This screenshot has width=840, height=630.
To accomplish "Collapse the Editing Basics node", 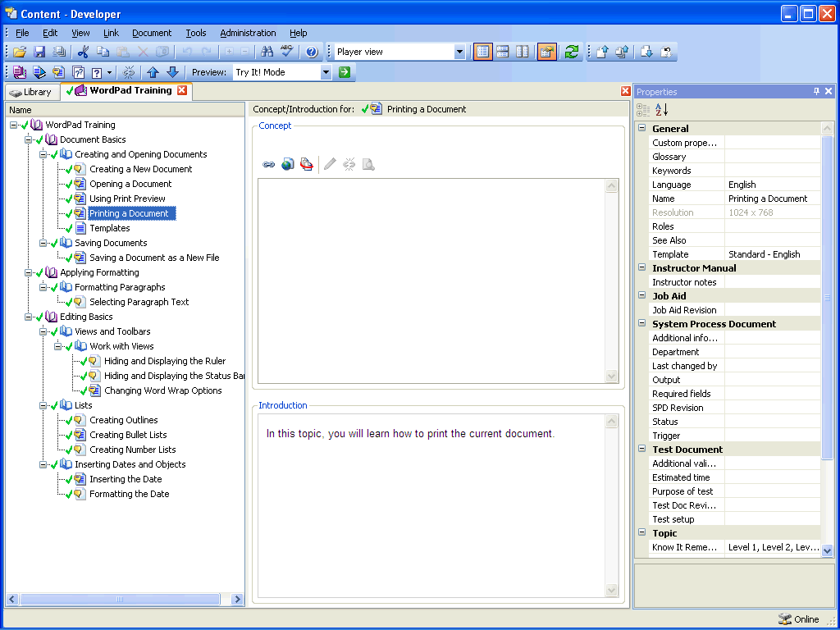I will (x=29, y=317).
